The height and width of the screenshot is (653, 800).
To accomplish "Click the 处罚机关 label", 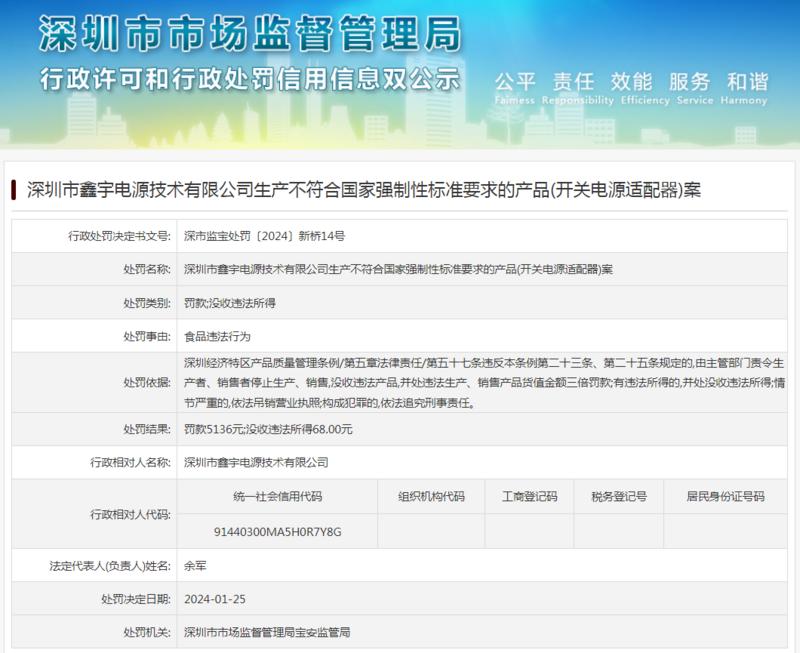I will click(x=147, y=632).
